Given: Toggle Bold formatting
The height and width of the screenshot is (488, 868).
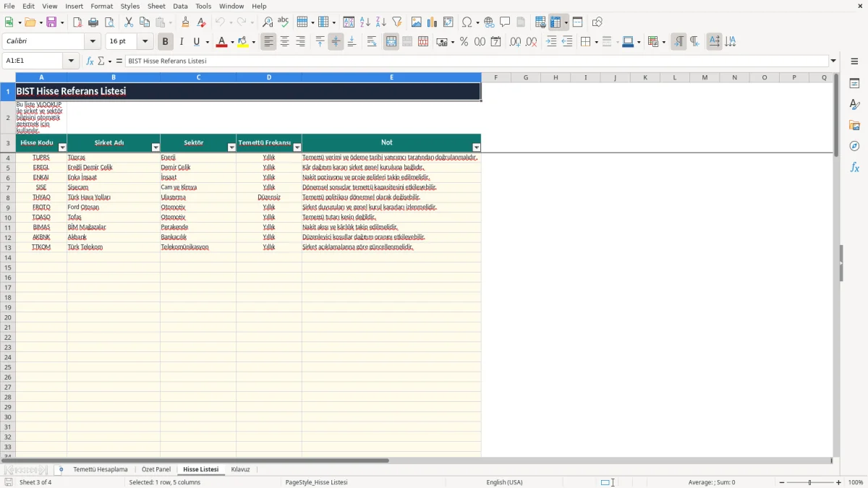Looking at the screenshot, I should click(x=166, y=42).
